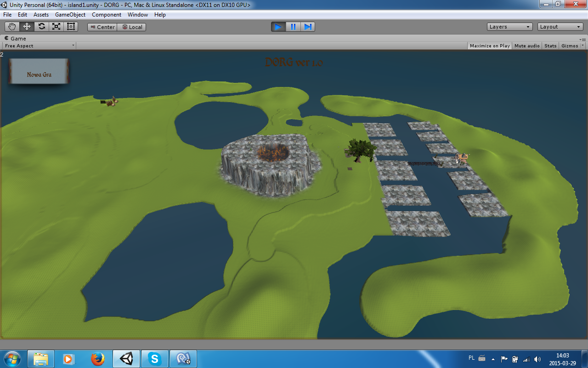Viewport: 588px width, 368px height.
Task: Toggle Mute audio in Game view
Action: pyautogui.click(x=527, y=46)
